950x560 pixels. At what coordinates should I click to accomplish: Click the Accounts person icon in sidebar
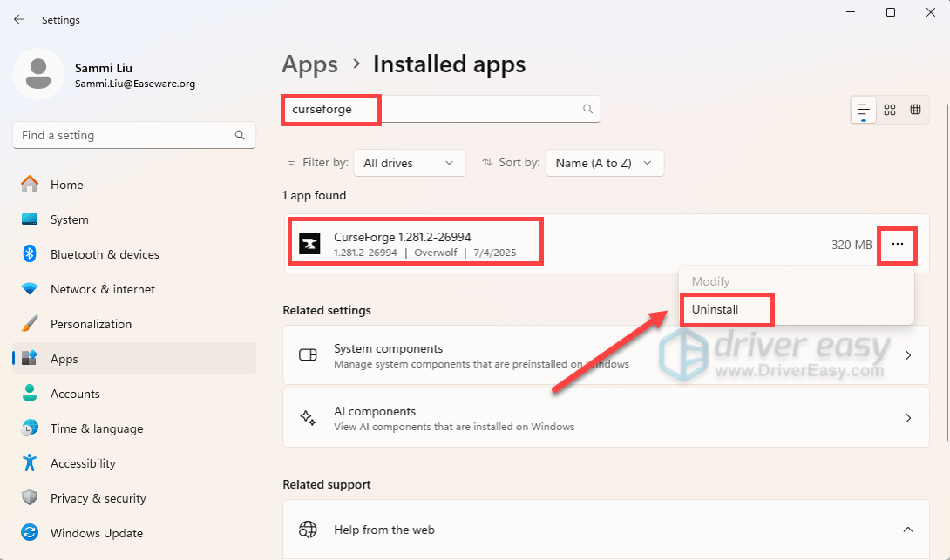pos(30,394)
